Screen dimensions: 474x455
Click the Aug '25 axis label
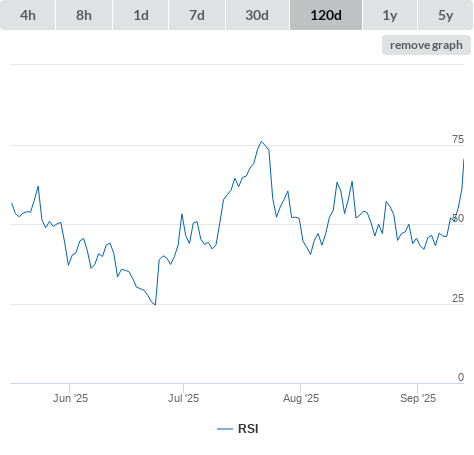pos(301,398)
